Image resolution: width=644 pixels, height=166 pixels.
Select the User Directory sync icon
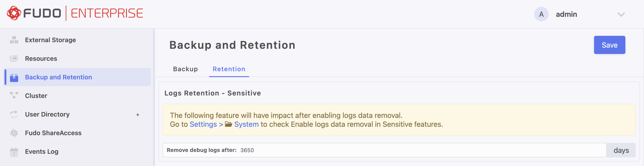(x=14, y=114)
